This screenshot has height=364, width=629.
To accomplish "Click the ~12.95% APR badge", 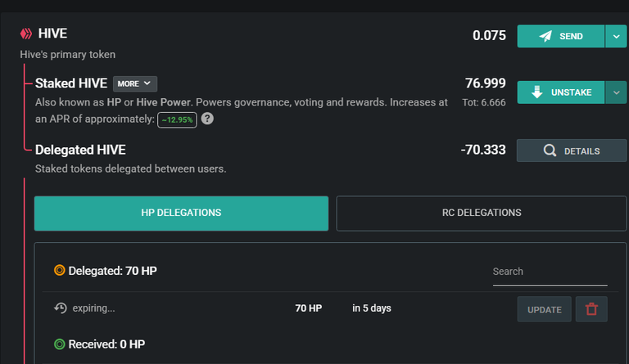I will tap(177, 119).
